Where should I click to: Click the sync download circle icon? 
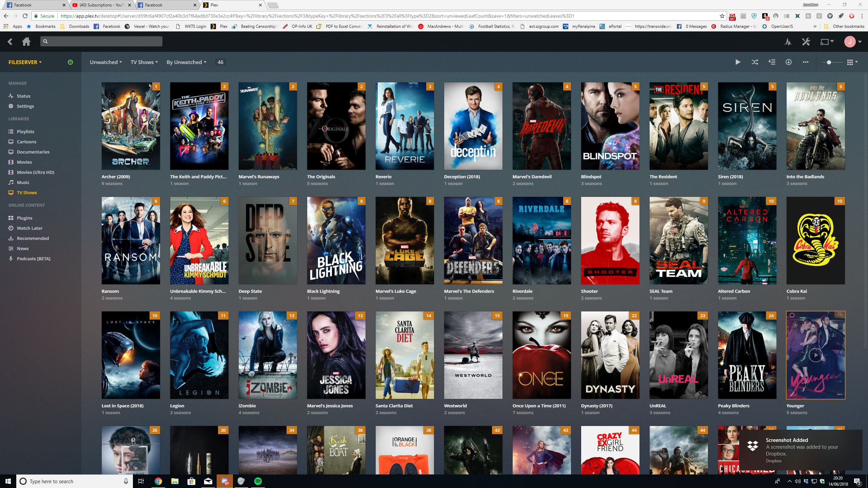(x=789, y=62)
